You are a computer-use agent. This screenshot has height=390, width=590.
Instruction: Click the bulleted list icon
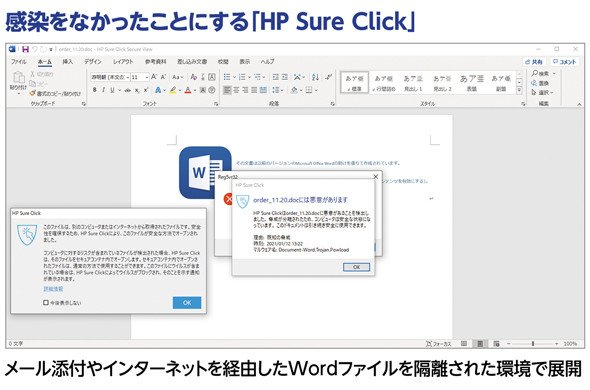(227, 77)
